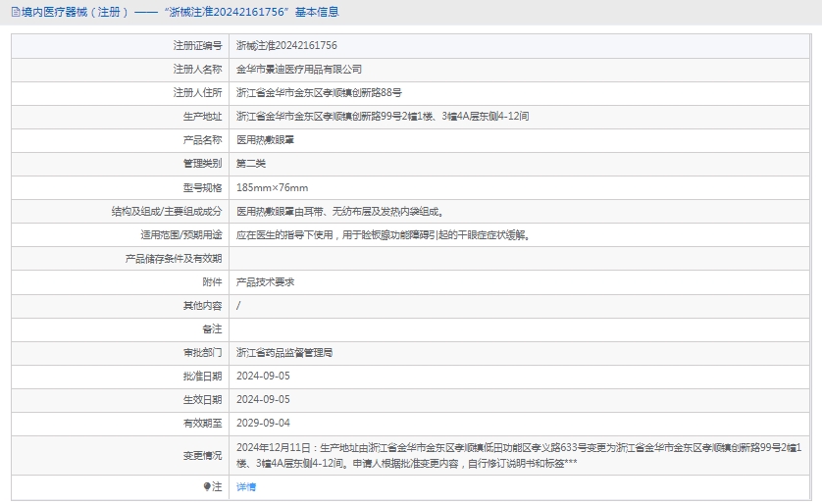This screenshot has height=504, width=822.
Task: Click registrant name 金华市景迪医疗用品有限公司
Action: click(299, 70)
